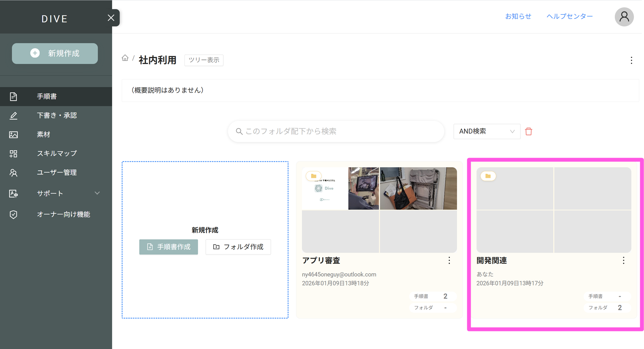Viewport: 644px width, 349px height.
Task: Click the フォルダ作成 button
Action: click(238, 247)
